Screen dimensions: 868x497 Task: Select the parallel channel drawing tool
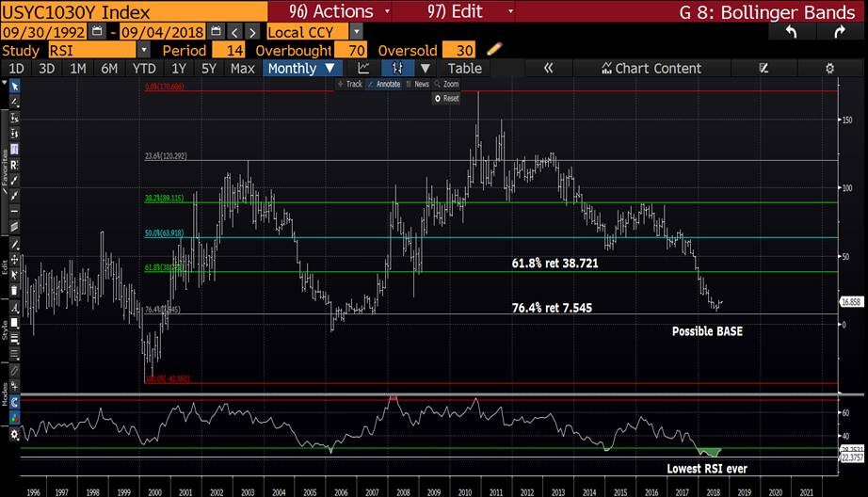[x=14, y=226]
